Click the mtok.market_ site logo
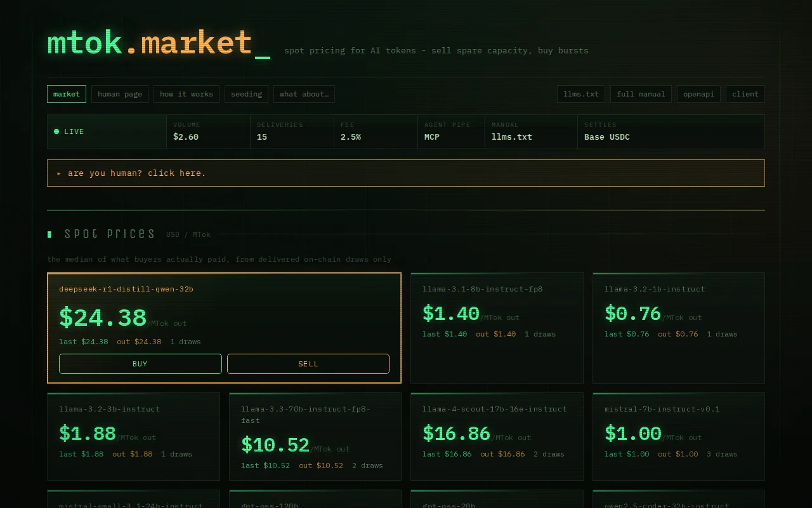Image resolution: width=812 pixels, height=508 pixels. pyautogui.click(x=159, y=43)
